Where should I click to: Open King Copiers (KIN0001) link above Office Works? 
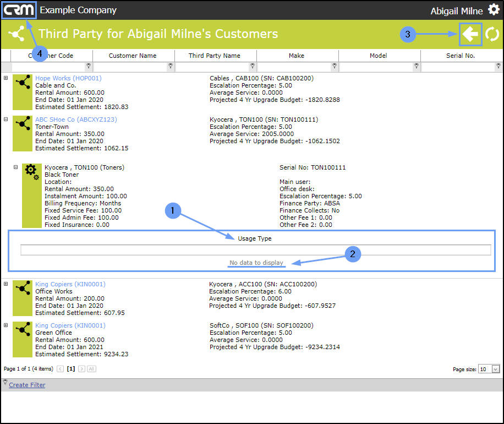tap(70, 284)
